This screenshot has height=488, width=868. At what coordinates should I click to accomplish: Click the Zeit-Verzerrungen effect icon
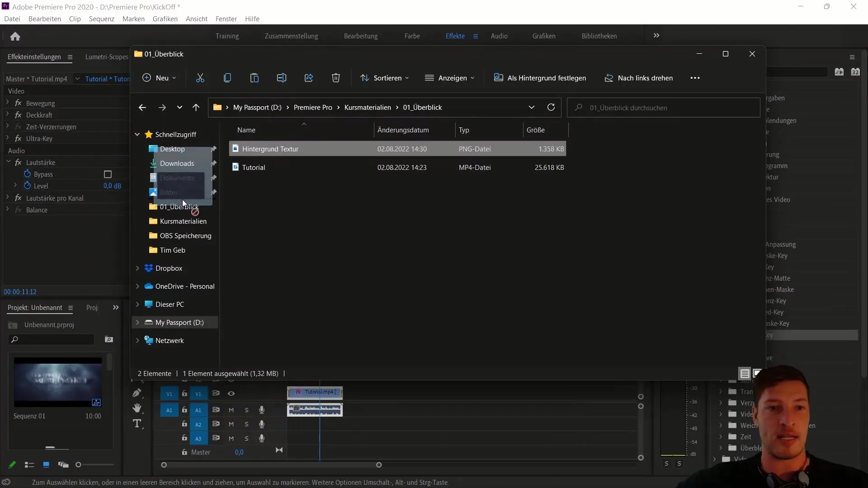[x=18, y=127]
